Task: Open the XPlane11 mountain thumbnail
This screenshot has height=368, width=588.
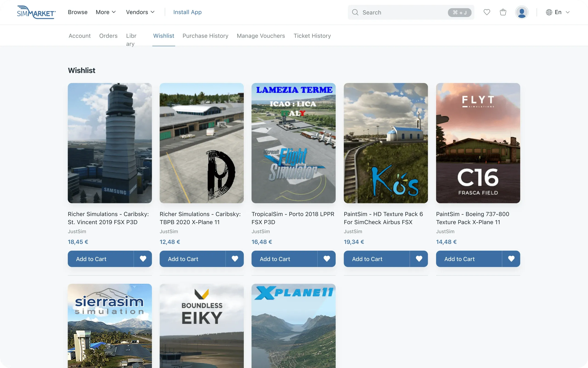Action: [x=294, y=326]
